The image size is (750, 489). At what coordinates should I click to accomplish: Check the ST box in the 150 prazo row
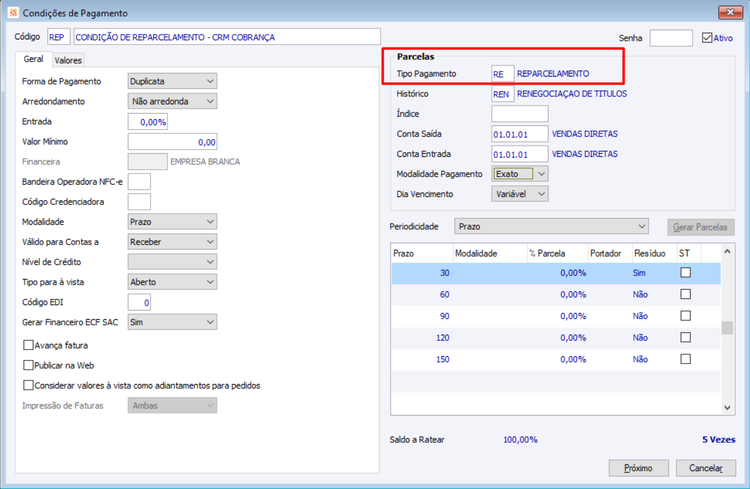pyautogui.click(x=685, y=359)
